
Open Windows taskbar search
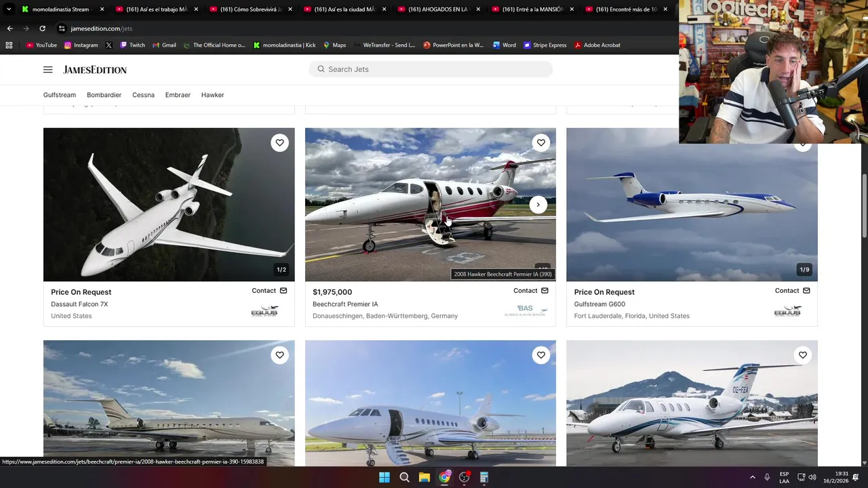404,477
